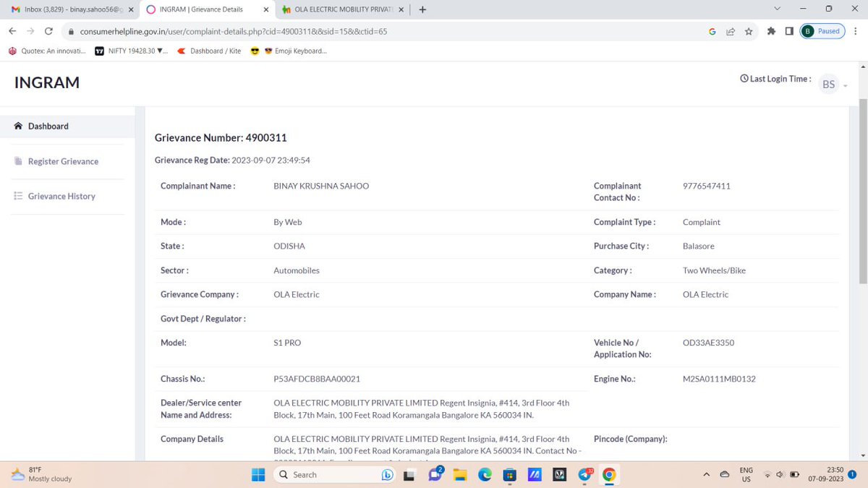This screenshot has width=868, height=488.
Task: Open Bing Chat icon in search box
Action: tap(388, 474)
